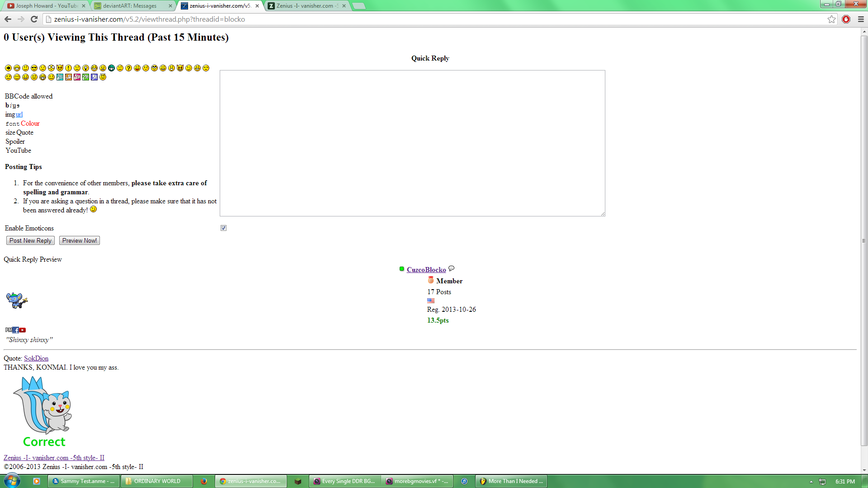Viewport: 868px width, 488px height.
Task: Click inside the Quick Reply text area
Action: [412, 143]
